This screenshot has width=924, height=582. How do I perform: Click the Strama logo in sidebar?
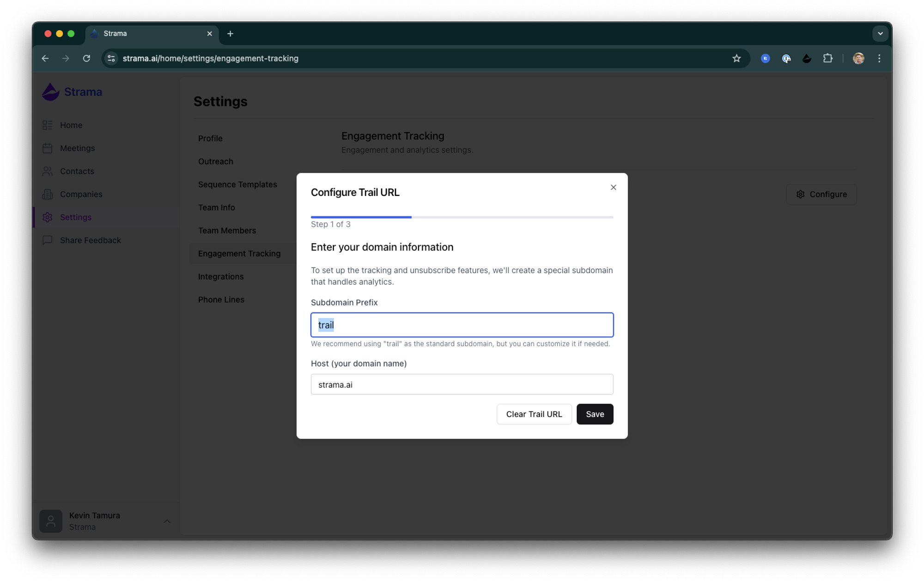pyautogui.click(x=51, y=92)
